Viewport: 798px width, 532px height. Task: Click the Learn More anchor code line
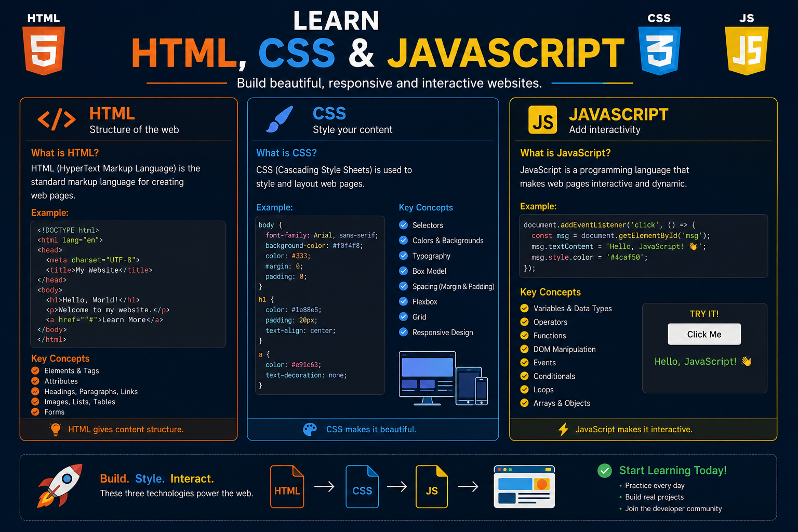[104, 320]
